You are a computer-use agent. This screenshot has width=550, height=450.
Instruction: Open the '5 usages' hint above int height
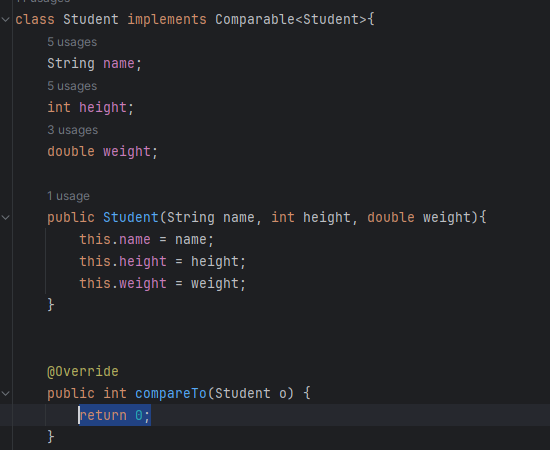(72, 86)
